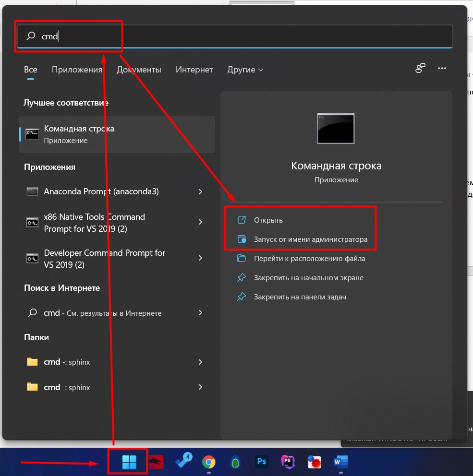Click the 'Поиск в Интернете' heading
The width and height of the screenshot is (473, 476).
point(61,288)
